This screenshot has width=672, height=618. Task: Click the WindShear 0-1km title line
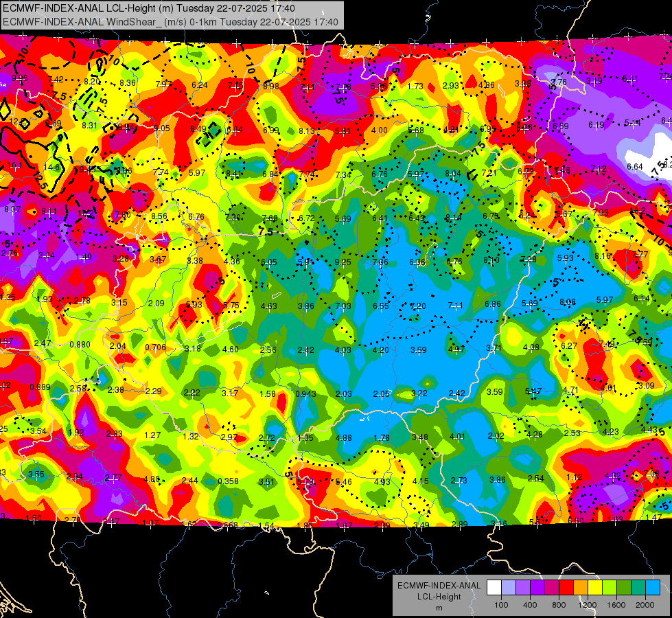click(170, 22)
